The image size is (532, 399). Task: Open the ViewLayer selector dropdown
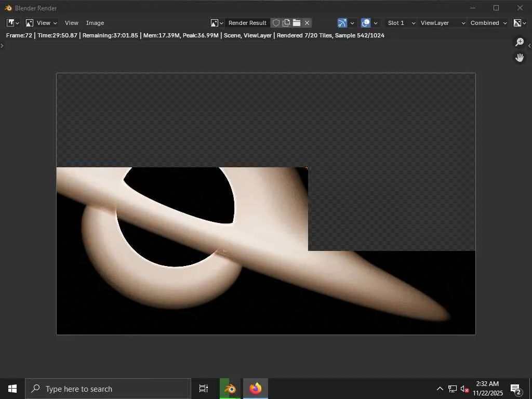point(442,23)
